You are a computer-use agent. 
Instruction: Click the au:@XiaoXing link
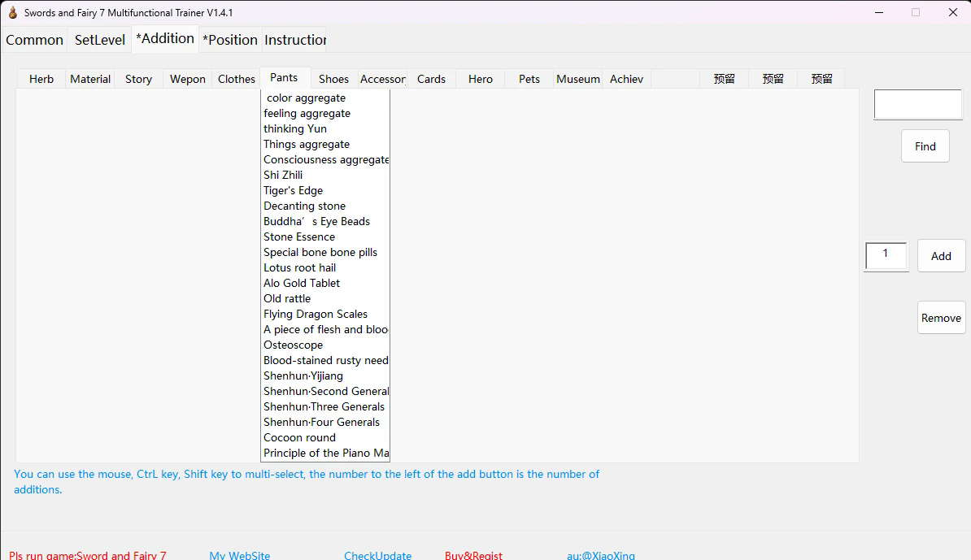(601, 555)
